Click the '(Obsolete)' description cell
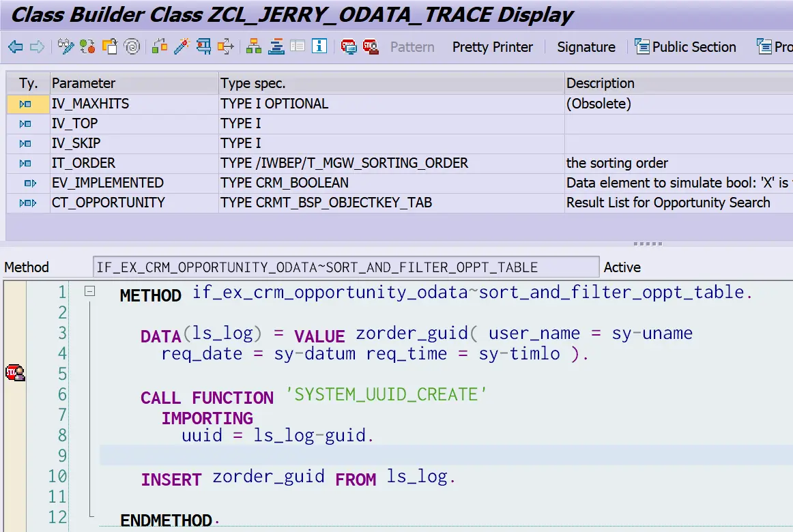Image resolution: width=793 pixels, height=532 pixels. point(679,104)
